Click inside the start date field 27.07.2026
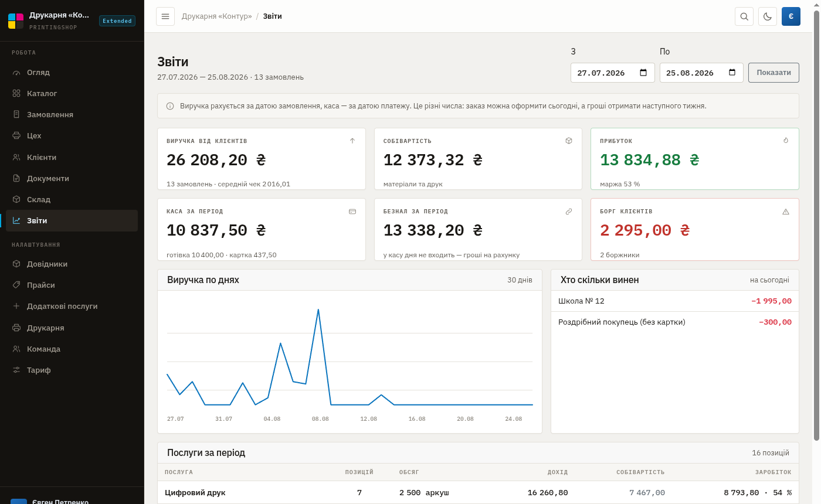Viewport: 821px width, 504px height. pyautogui.click(x=613, y=73)
